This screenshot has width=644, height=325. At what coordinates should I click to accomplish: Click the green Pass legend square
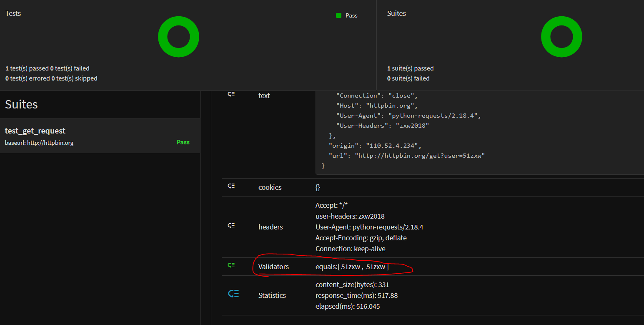(x=339, y=15)
